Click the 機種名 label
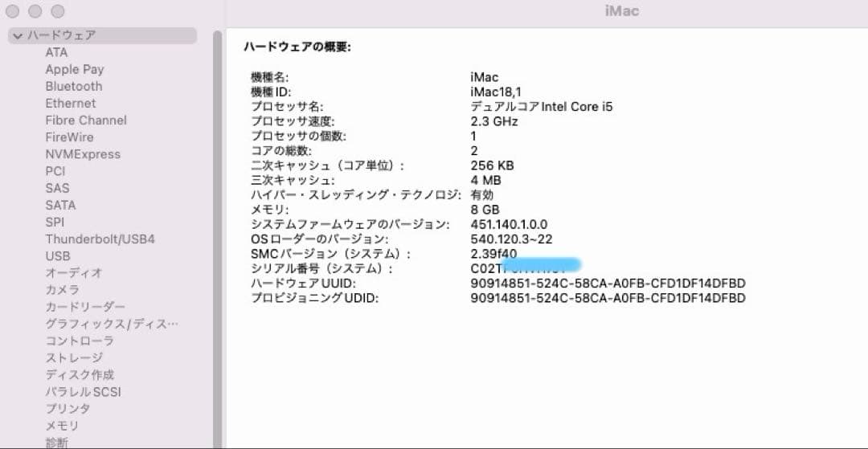Screen dimensions: 868x449 pos(269,77)
